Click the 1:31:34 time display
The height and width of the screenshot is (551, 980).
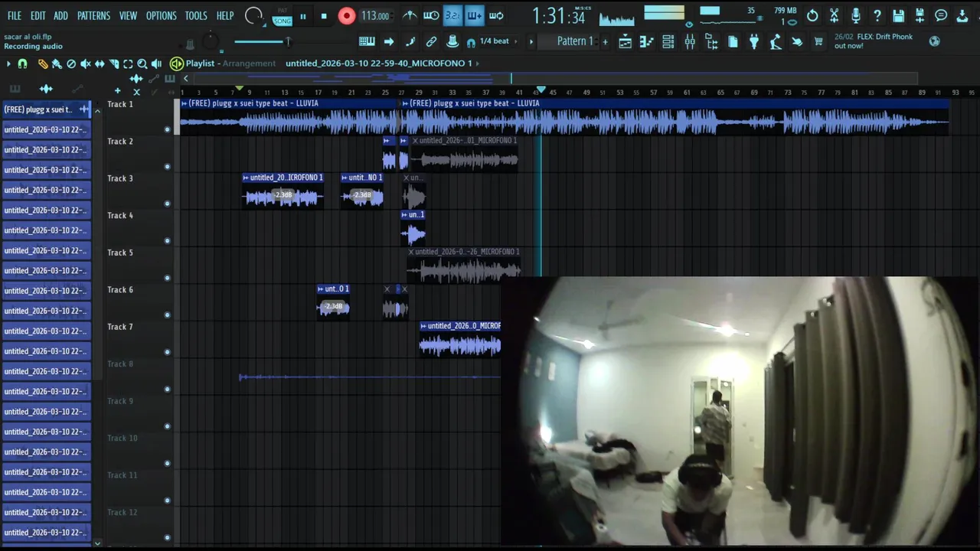(558, 16)
